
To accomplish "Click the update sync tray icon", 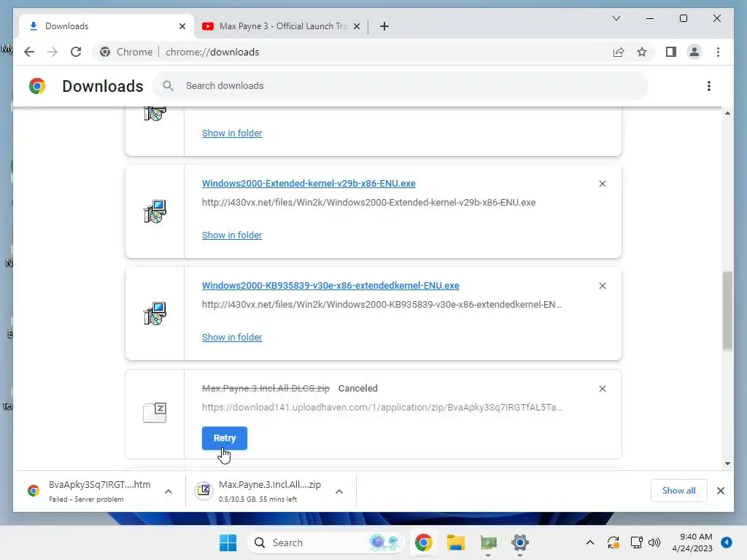I will click(613, 542).
